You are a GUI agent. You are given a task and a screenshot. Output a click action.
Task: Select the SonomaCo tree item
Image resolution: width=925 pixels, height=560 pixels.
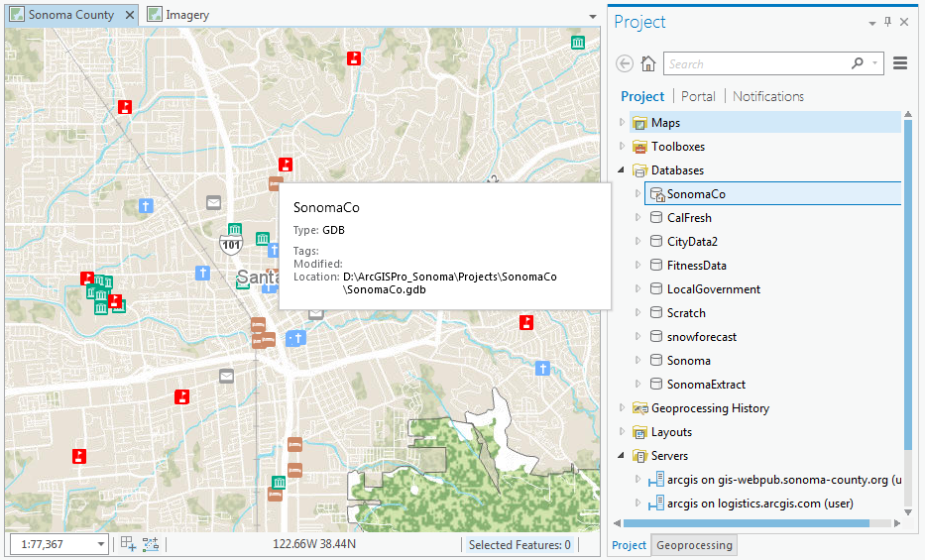[772, 193]
